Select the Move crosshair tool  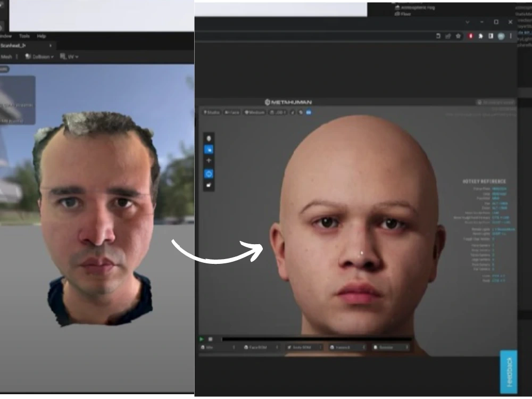pos(209,161)
